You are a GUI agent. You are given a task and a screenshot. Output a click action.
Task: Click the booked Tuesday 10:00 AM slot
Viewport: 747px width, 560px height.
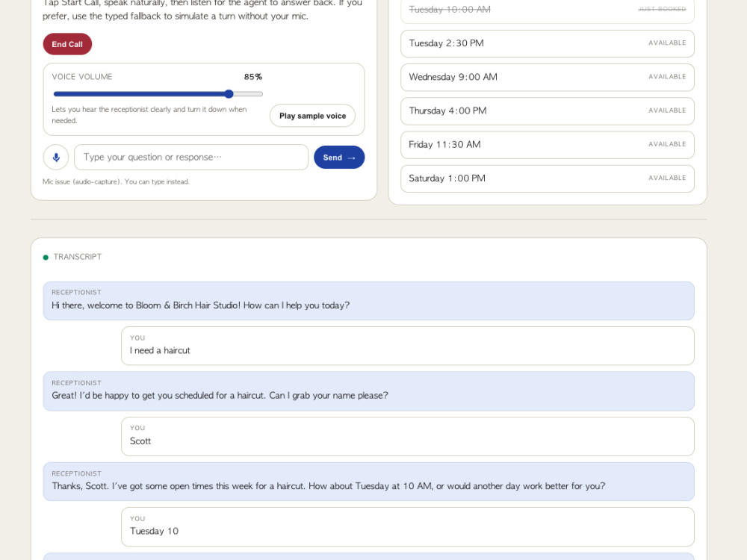coord(548,10)
